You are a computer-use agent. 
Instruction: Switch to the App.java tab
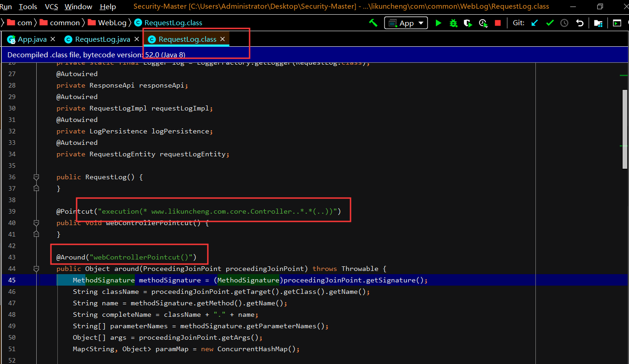tap(32, 39)
